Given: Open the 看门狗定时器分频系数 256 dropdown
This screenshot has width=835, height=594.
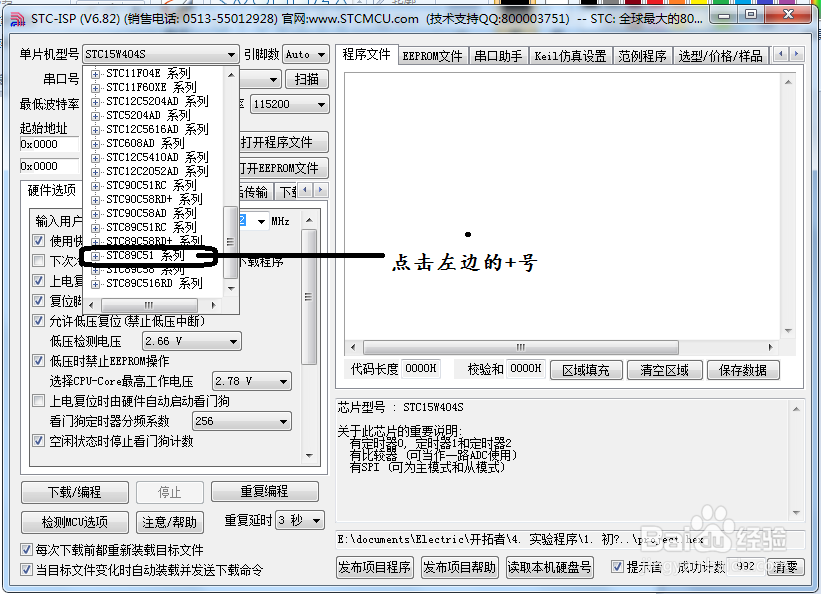Looking at the screenshot, I should [241, 421].
